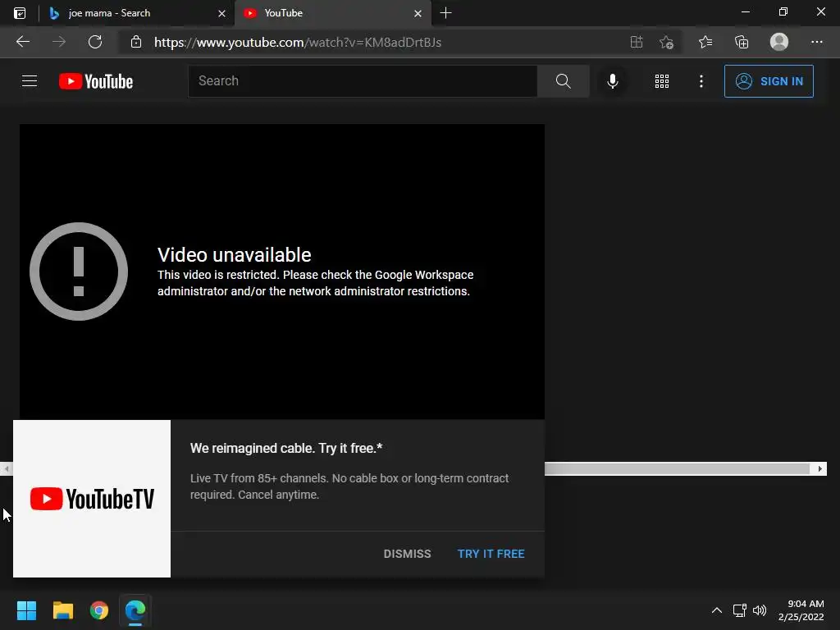
Task: Click 'We reimagined cable. Try it free.*' text
Action: pos(286,448)
